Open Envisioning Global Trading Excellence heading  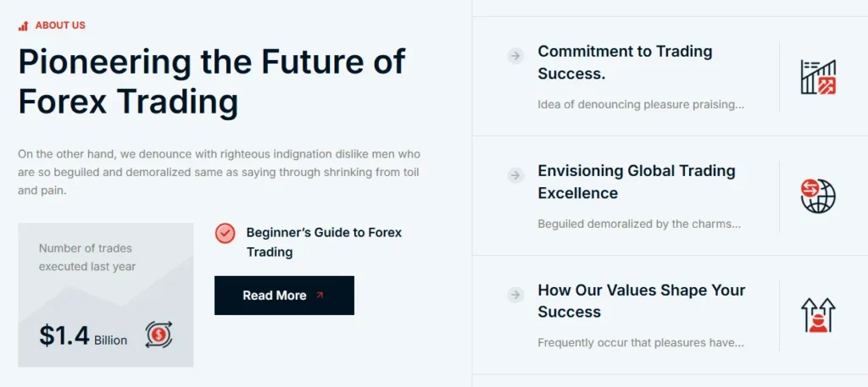pos(636,182)
